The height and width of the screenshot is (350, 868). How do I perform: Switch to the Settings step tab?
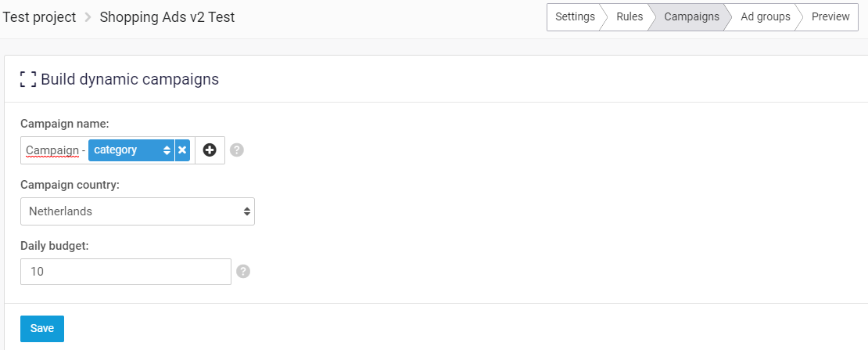(x=575, y=16)
